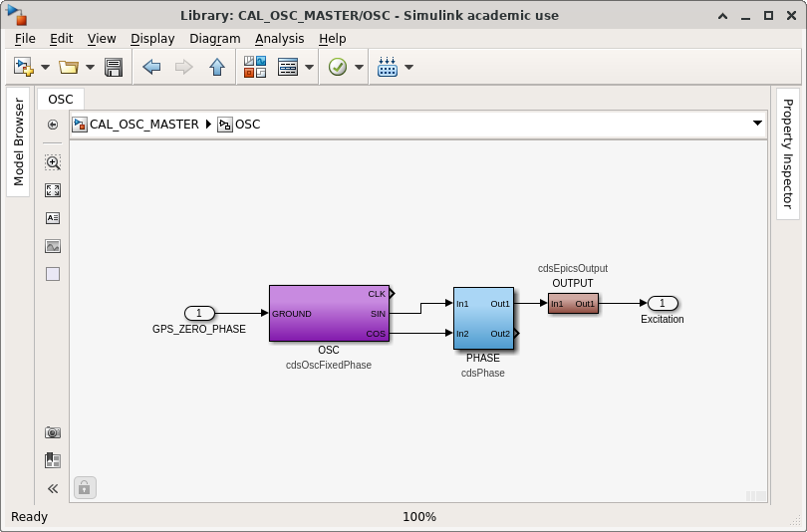The width and height of the screenshot is (807, 532).
Task: Select the Image insert tool
Action: [53, 246]
